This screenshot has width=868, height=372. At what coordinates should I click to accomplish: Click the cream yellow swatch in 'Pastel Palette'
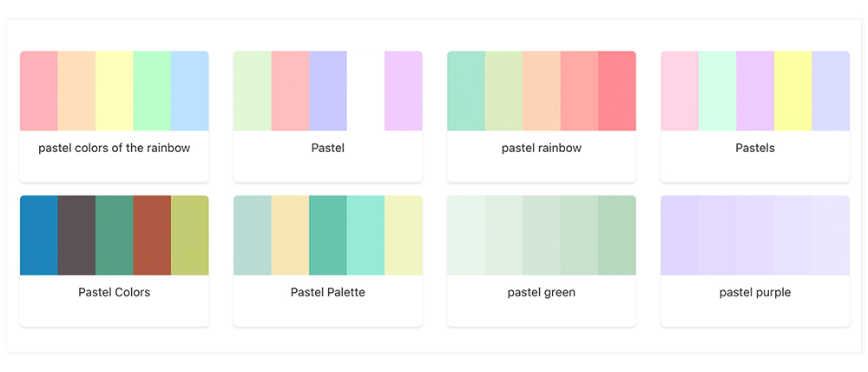(290, 235)
